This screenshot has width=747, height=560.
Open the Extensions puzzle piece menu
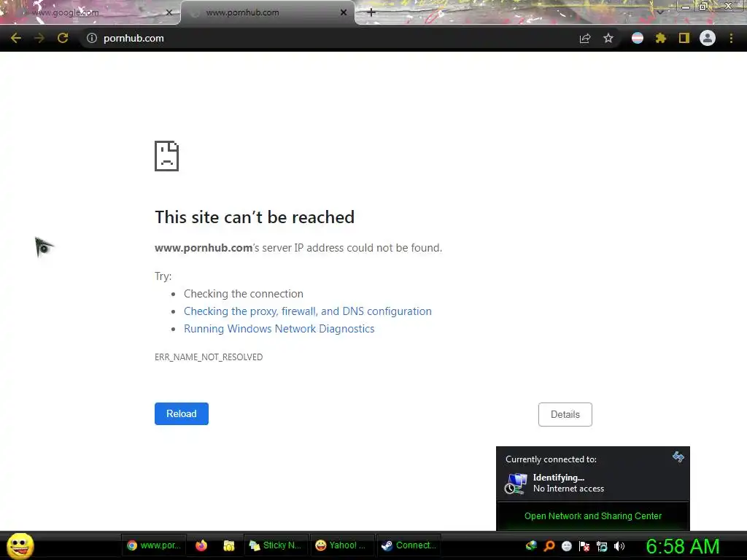(x=660, y=38)
